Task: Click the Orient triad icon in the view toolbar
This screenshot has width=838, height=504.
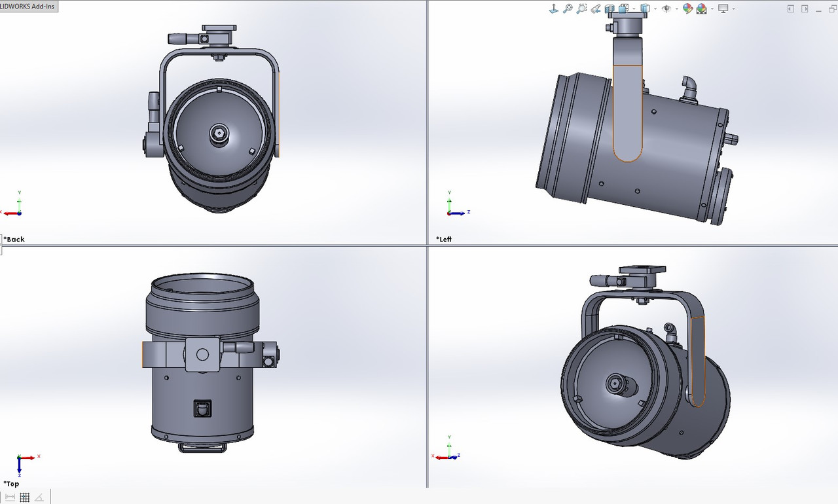Action: click(553, 9)
